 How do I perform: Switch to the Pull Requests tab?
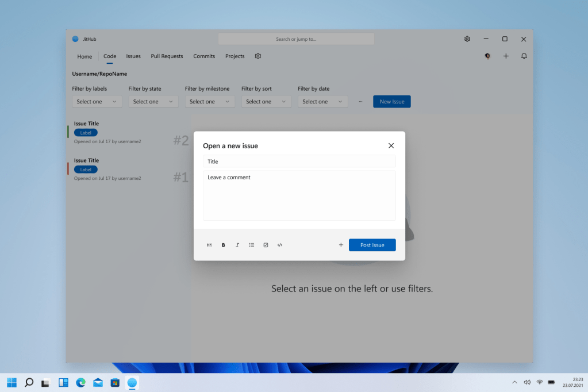(x=167, y=56)
